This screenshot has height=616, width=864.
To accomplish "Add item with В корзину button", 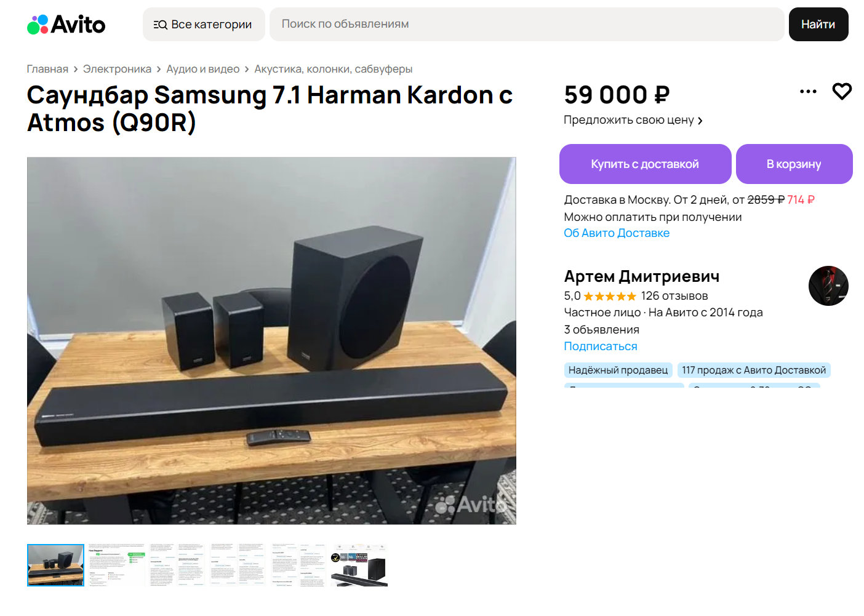I will click(794, 164).
